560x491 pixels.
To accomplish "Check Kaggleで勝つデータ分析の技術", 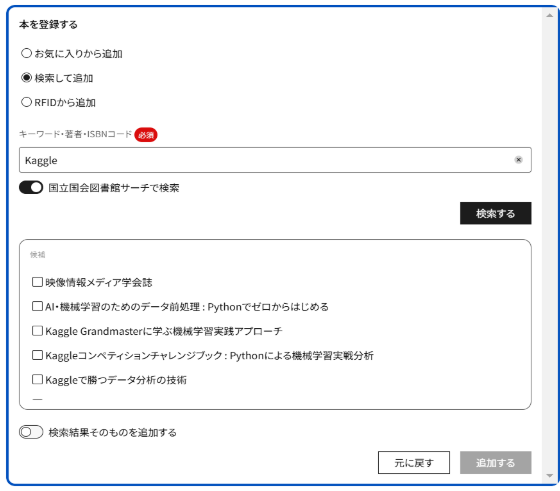I will tap(38, 380).
